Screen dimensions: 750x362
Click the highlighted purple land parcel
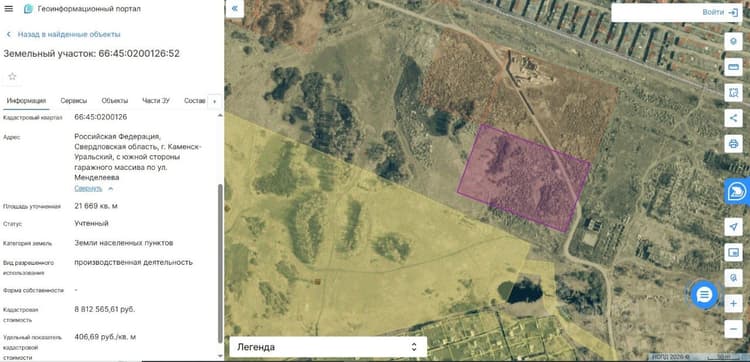(524, 178)
